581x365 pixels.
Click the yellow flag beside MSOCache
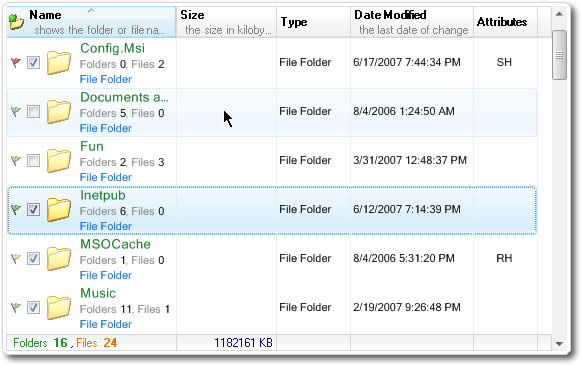pos(16,258)
